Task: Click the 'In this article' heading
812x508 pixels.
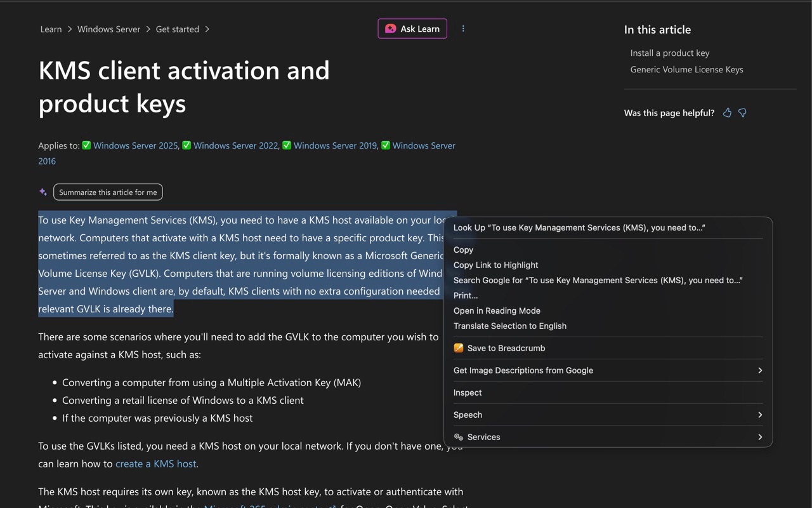Action: coord(657,29)
